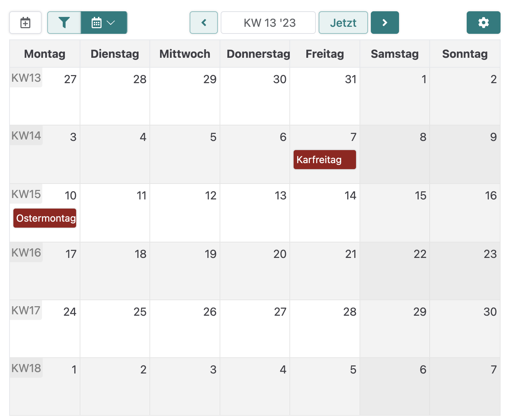Open the Karfreitag holiday event
The width and height of the screenshot is (509, 420).
[x=324, y=160]
